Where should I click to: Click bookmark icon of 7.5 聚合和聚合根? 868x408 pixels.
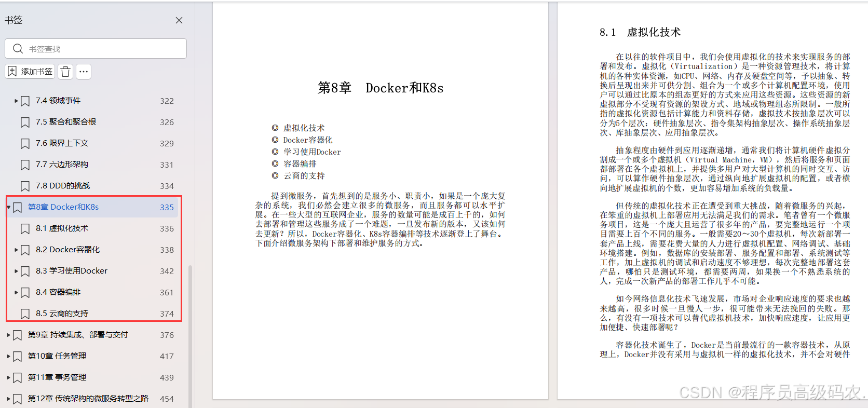(x=25, y=123)
